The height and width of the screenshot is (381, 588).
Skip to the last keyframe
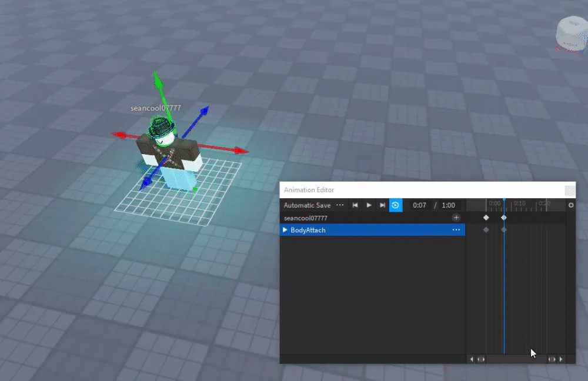click(382, 205)
